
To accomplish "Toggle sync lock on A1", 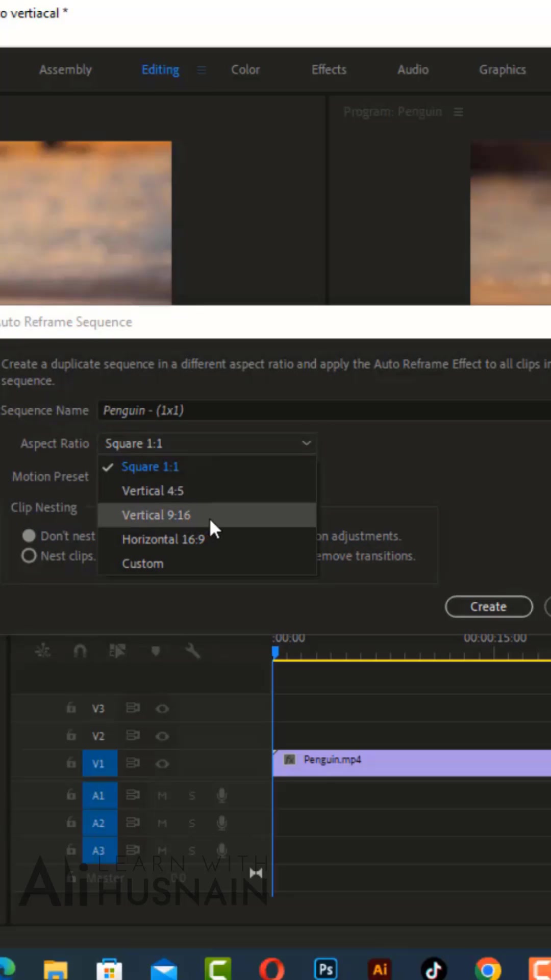I will pyautogui.click(x=133, y=795).
